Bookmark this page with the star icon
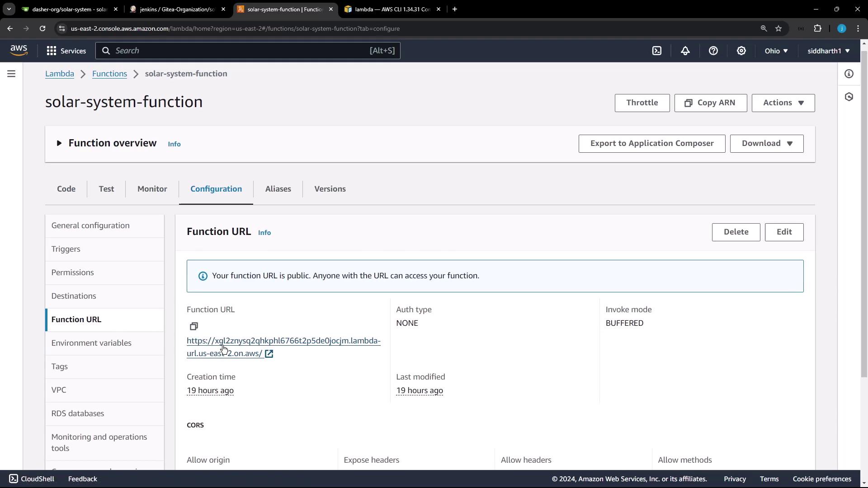 click(778, 28)
